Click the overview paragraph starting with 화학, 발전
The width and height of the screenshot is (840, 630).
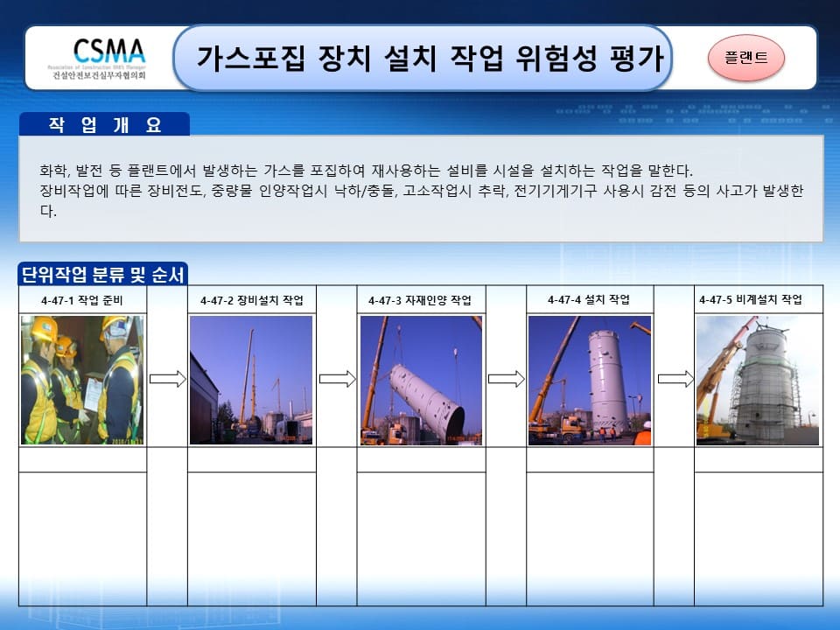click(366, 171)
